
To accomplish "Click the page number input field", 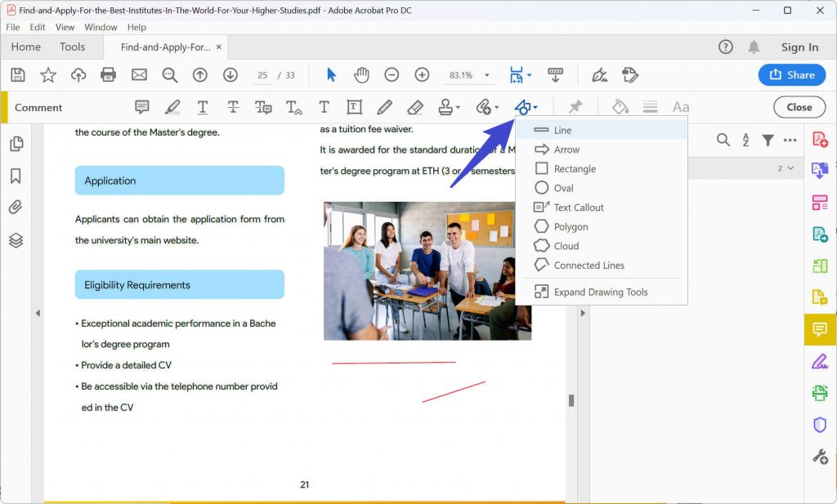I will coord(262,74).
